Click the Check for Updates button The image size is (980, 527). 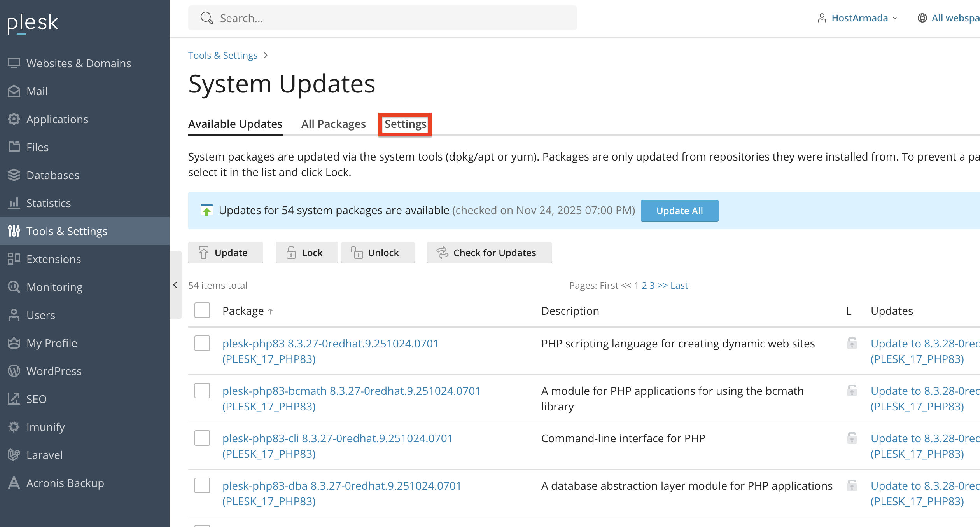click(489, 253)
